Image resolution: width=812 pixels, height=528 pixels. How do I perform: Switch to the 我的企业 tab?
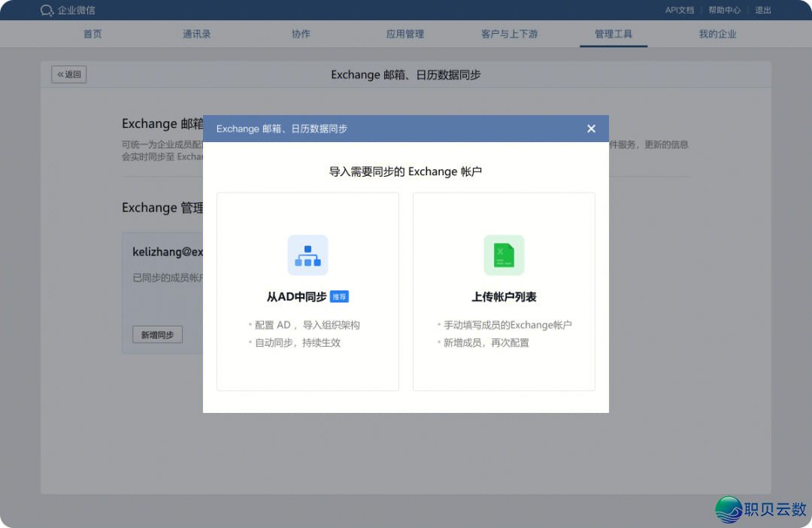(717, 33)
